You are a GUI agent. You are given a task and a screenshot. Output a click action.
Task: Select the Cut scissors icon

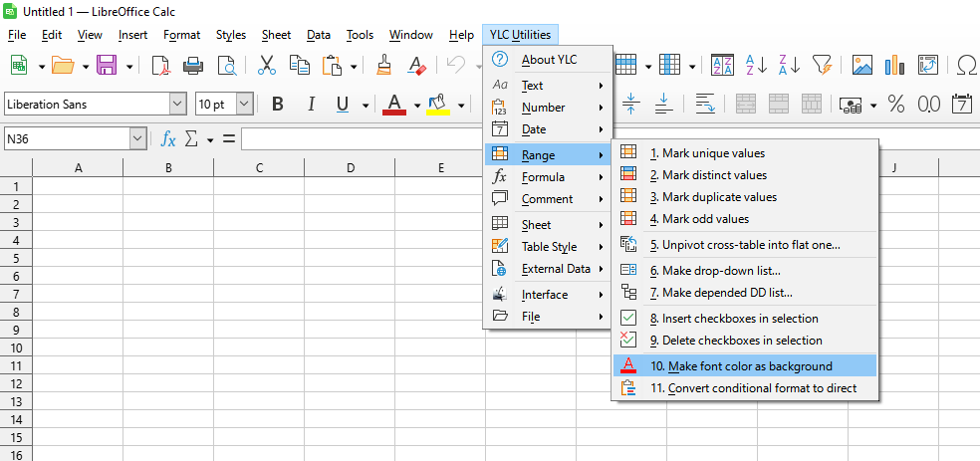tap(266, 66)
